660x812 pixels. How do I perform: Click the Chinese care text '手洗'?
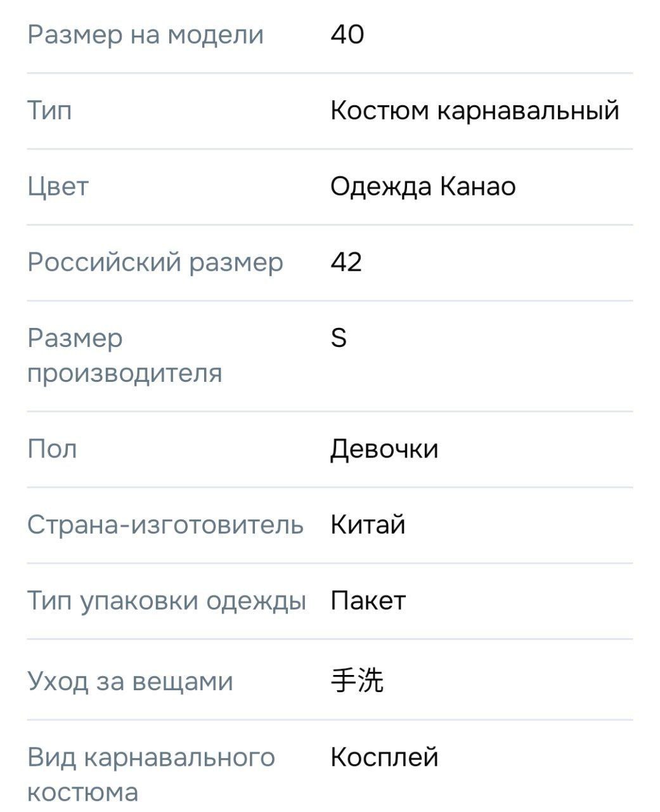pos(357,681)
